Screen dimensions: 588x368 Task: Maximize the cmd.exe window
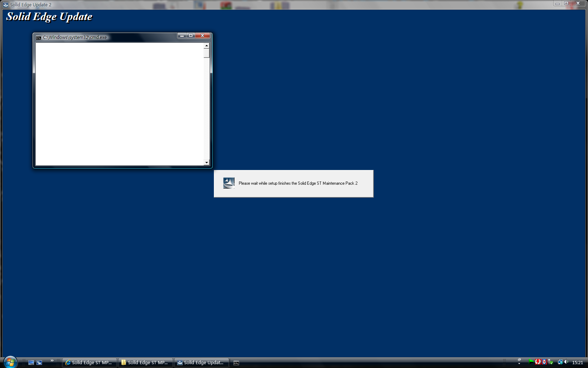pyautogui.click(x=191, y=35)
